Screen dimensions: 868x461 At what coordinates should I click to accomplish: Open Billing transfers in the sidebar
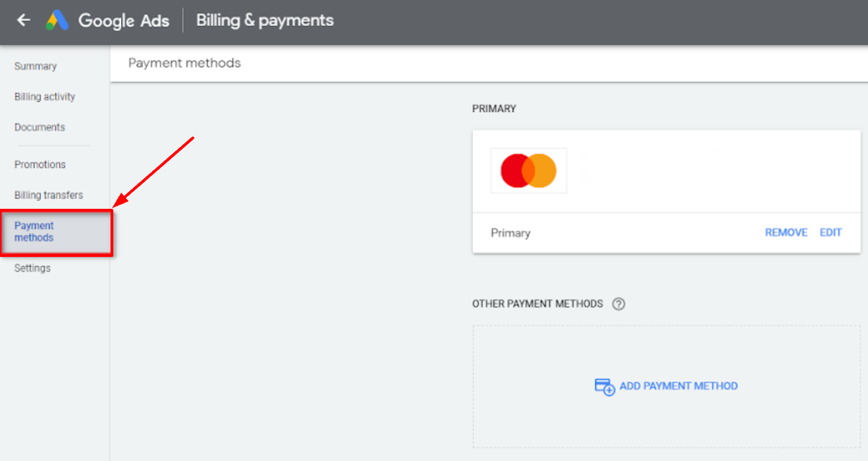tap(48, 195)
